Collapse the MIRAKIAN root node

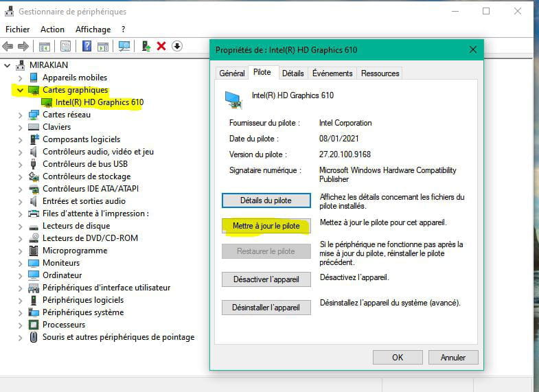click(x=8, y=65)
